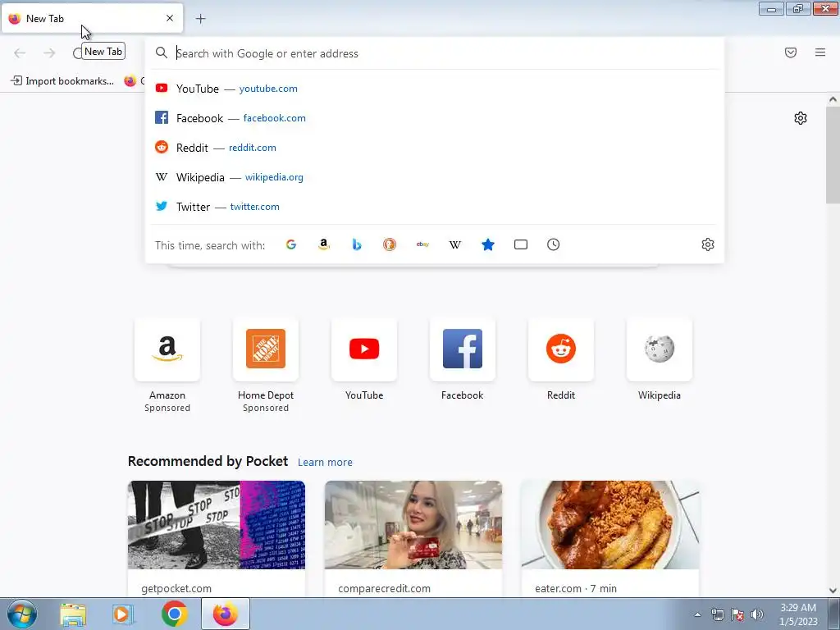
Task: Open Windows Media Player from taskbar
Action: pyautogui.click(x=123, y=614)
